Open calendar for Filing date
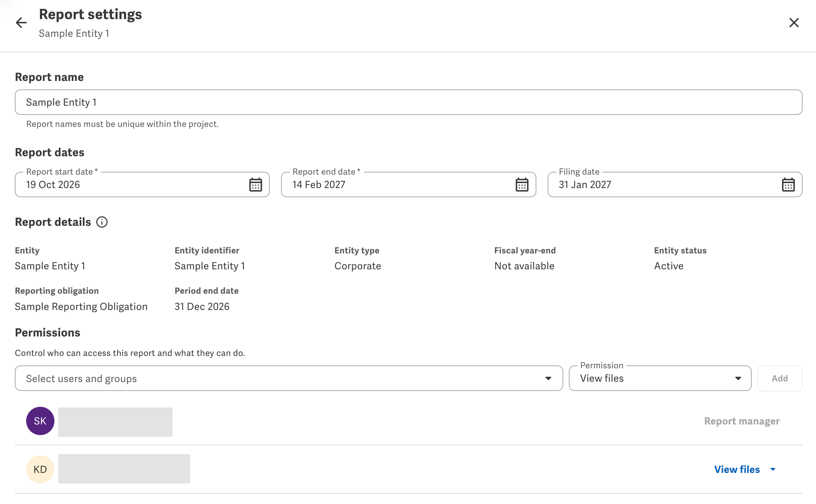 click(788, 185)
